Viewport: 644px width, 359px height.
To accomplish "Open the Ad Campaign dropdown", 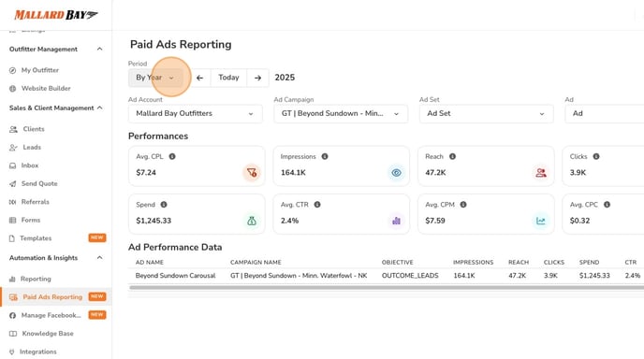I will coord(341,114).
